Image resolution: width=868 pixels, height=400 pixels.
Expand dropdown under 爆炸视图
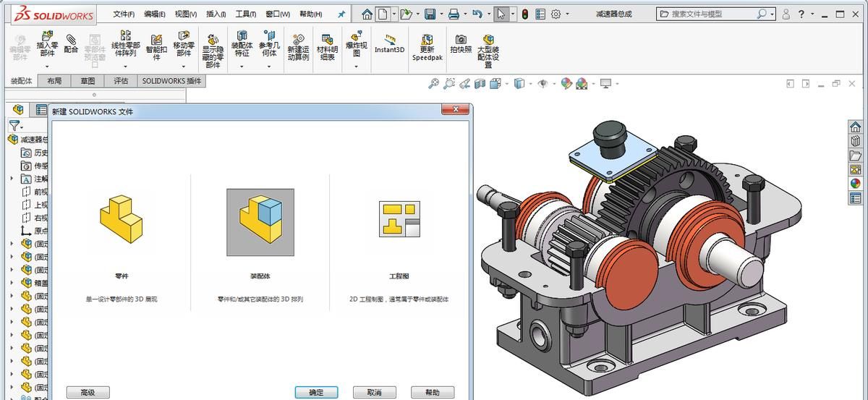click(356, 67)
